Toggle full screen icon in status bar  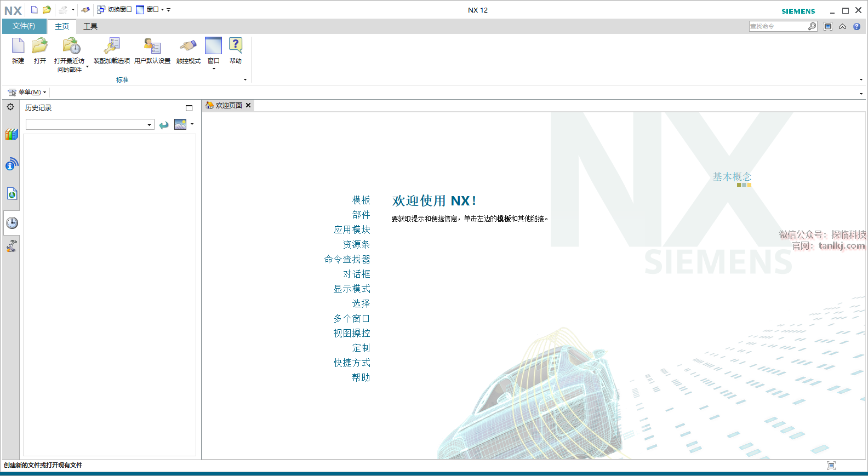pos(831,466)
